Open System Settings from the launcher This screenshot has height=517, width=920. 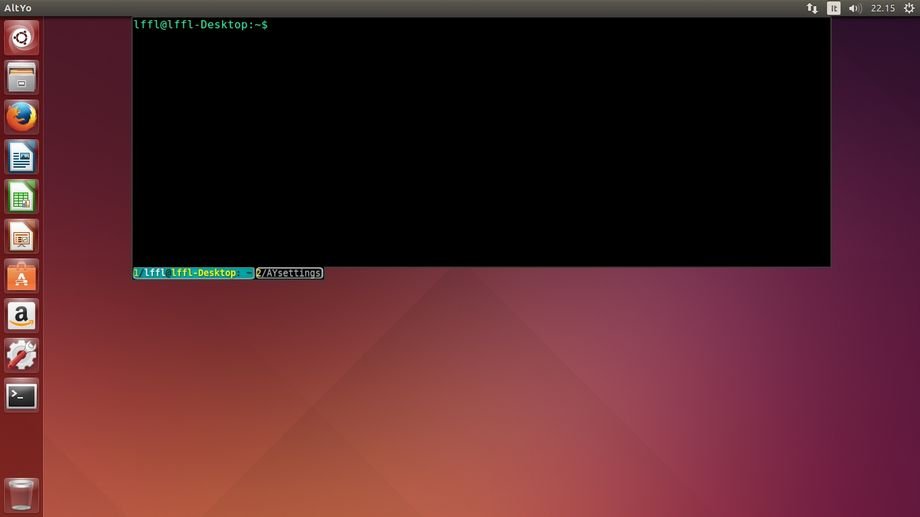pos(21,355)
